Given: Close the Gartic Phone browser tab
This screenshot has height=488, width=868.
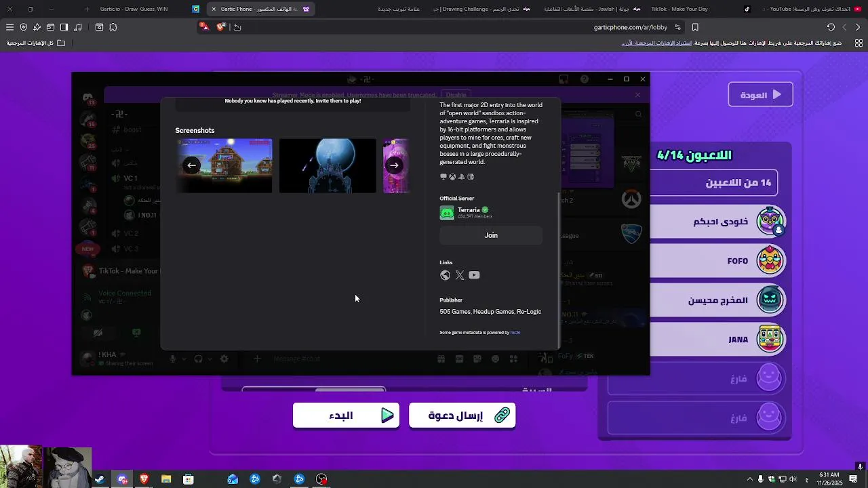Looking at the screenshot, I should point(214,9).
